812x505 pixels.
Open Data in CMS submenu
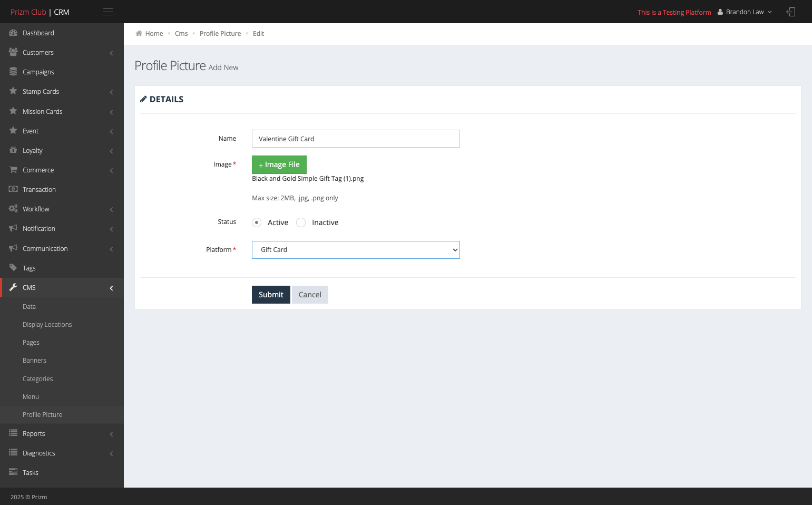click(29, 307)
